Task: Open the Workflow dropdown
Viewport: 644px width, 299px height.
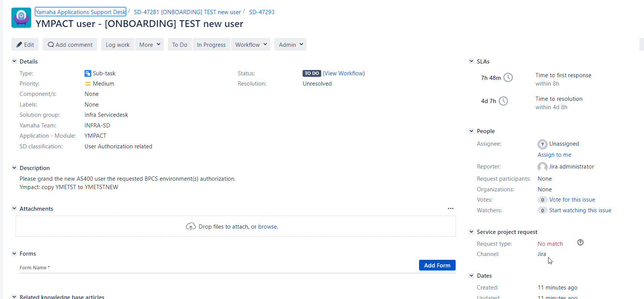Action: 250,45
